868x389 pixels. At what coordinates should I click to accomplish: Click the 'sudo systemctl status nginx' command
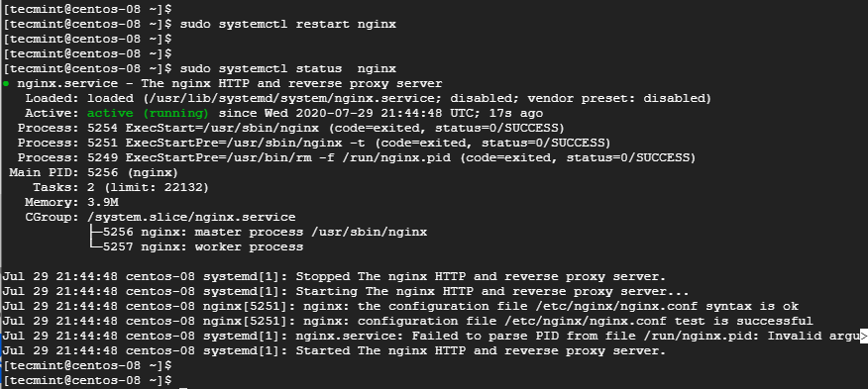[x=288, y=68]
